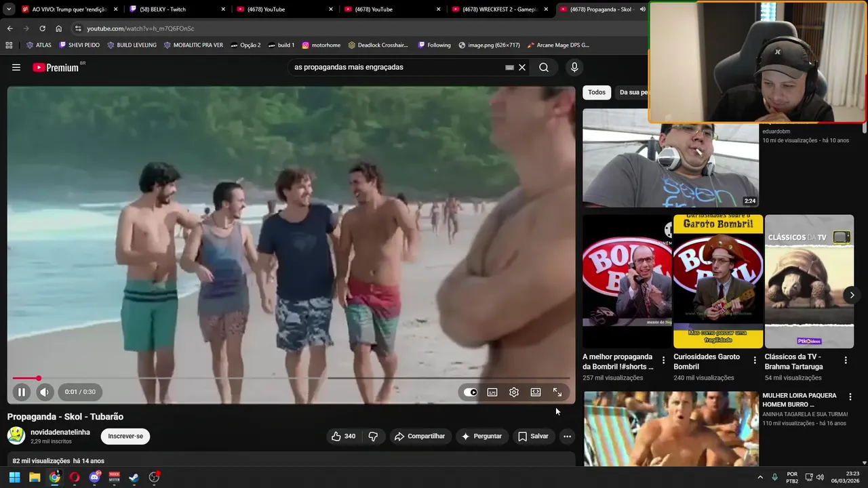Open the Arcane Mage DPS bookmark
This screenshot has width=868, height=488.
click(557, 45)
